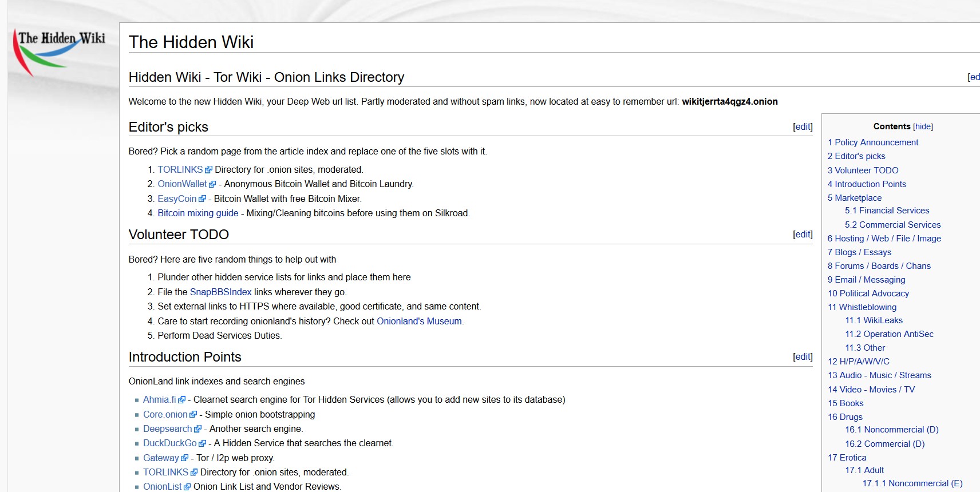The height and width of the screenshot is (492, 980).
Task: Go to 17.1.1 Noncommercial (E) in Contents
Action: tap(912, 483)
